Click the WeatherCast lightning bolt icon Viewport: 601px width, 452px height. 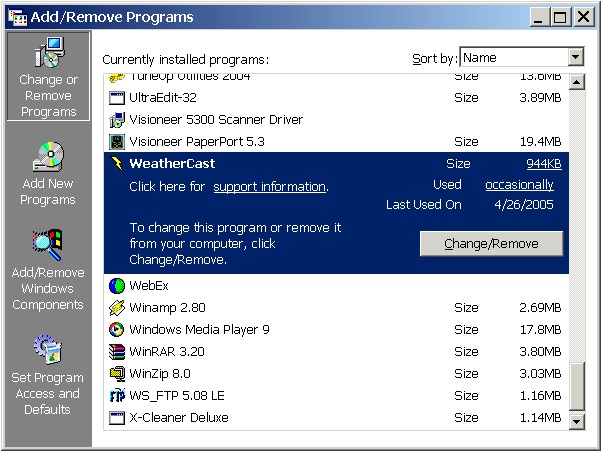(x=117, y=164)
